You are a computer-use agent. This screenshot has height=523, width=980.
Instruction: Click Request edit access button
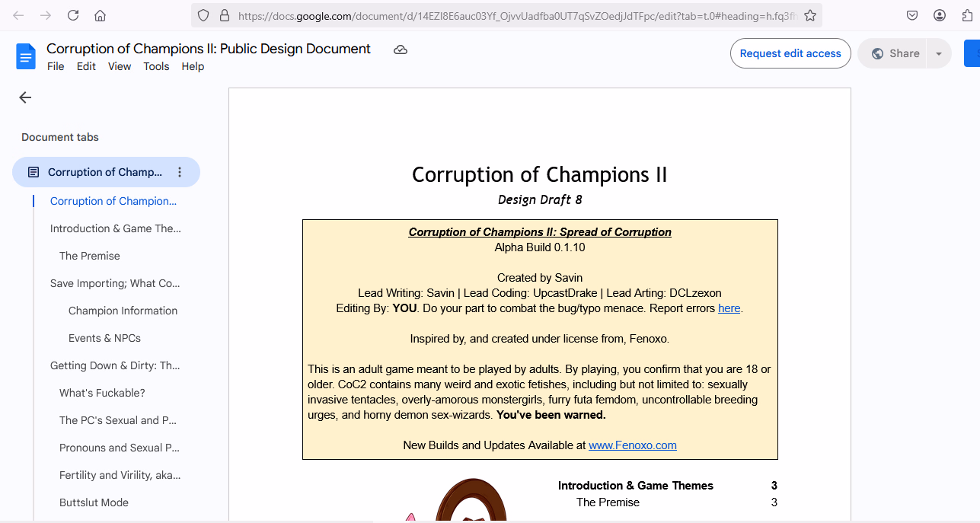point(790,53)
